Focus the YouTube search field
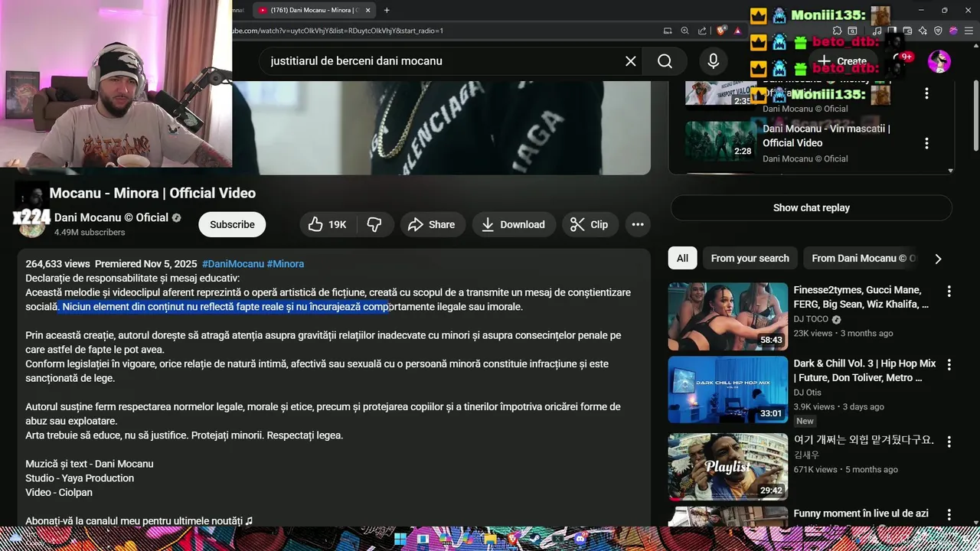 click(444, 61)
